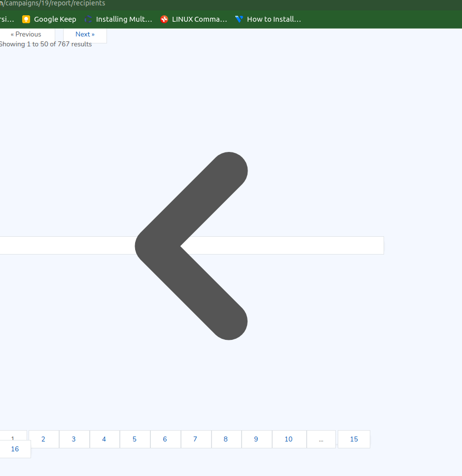Viewport: 462px width, 476px height.
Task: Open the last page, page 16
Action: pyautogui.click(x=15, y=449)
